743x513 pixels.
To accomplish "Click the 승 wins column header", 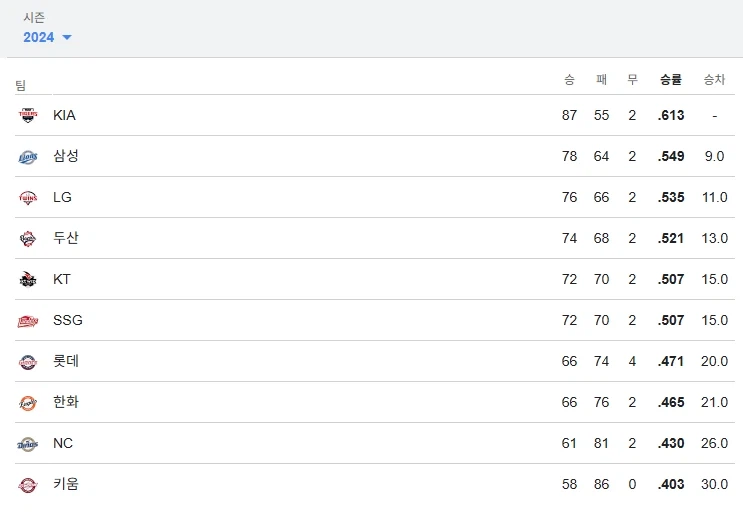I will coord(569,79).
